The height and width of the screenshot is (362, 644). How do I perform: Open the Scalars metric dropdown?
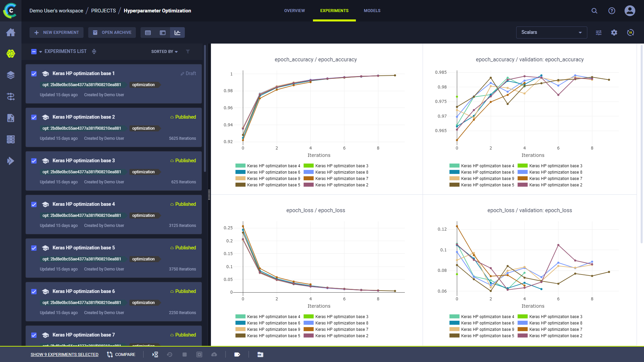(551, 32)
